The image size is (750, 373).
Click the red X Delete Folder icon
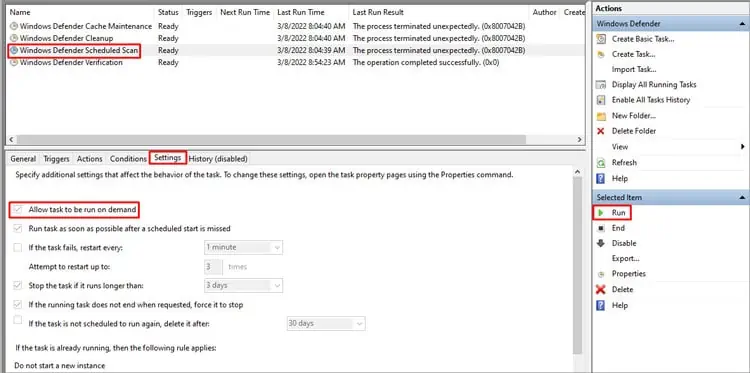(x=601, y=131)
